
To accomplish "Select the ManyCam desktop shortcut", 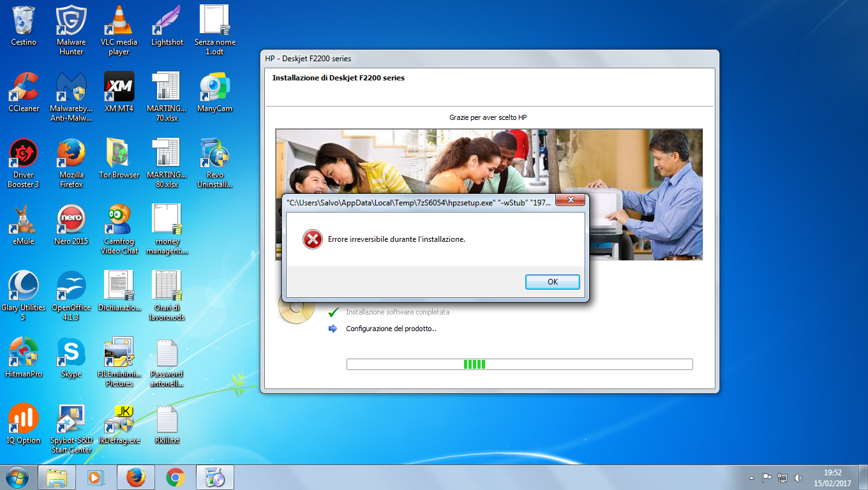I will (215, 93).
